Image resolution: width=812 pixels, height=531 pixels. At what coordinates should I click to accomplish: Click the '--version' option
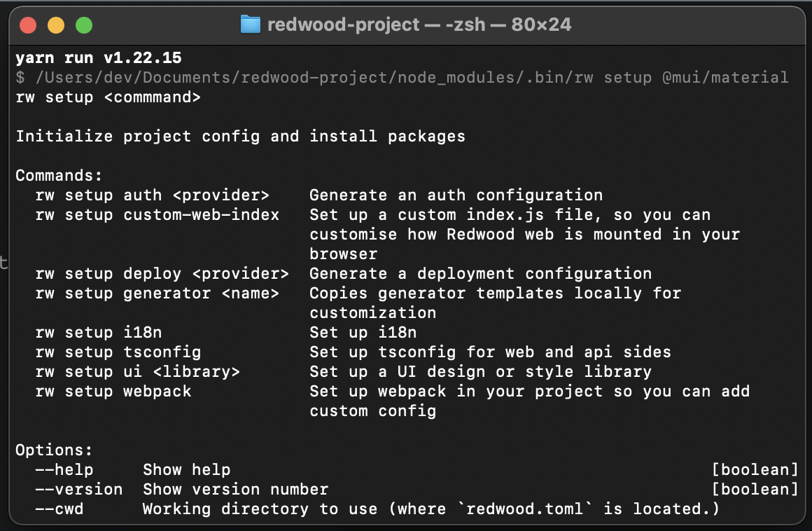pyautogui.click(x=78, y=490)
